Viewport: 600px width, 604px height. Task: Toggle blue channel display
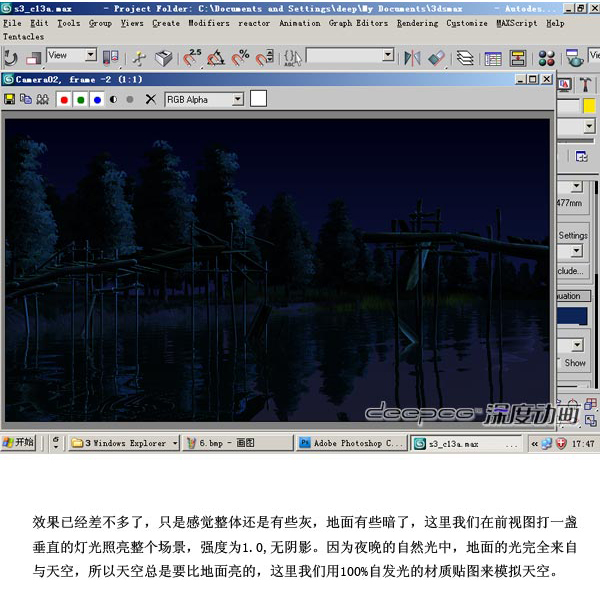(97, 100)
